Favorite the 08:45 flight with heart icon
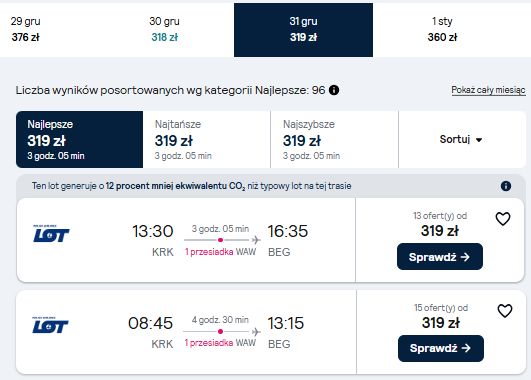The width and height of the screenshot is (531, 380). [x=505, y=311]
